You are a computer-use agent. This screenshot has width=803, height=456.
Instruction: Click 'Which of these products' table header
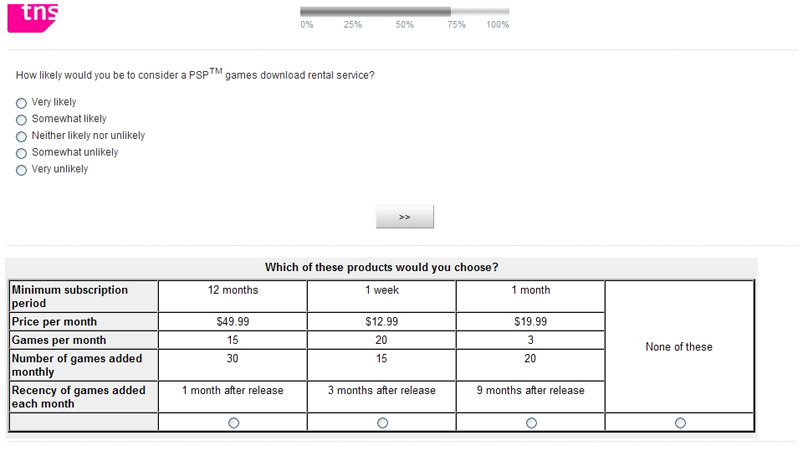[381, 267]
